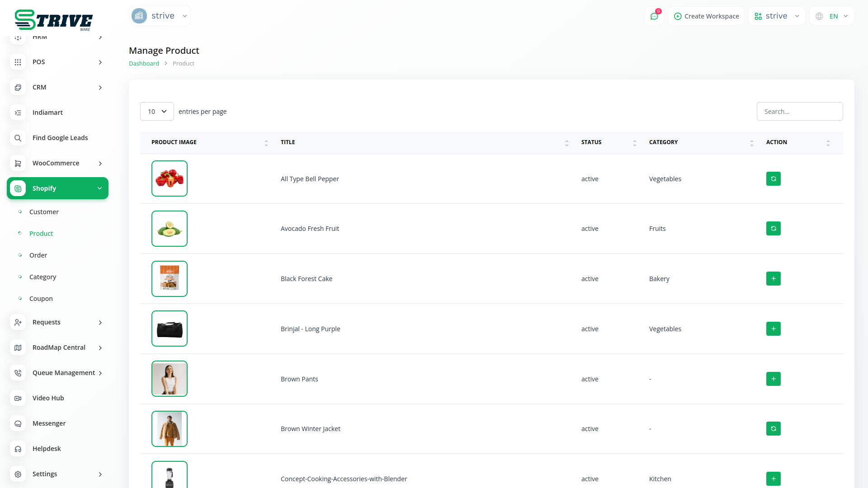Click the chat messages icon in header
The image size is (868, 488).
click(x=654, y=16)
